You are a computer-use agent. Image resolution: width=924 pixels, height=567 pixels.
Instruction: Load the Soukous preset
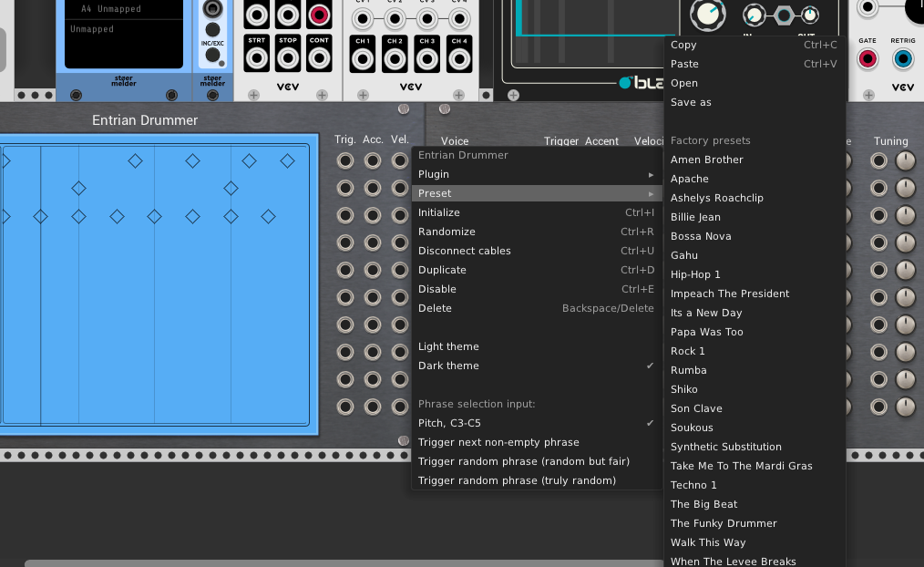pyautogui.click(x=755, y=428)
